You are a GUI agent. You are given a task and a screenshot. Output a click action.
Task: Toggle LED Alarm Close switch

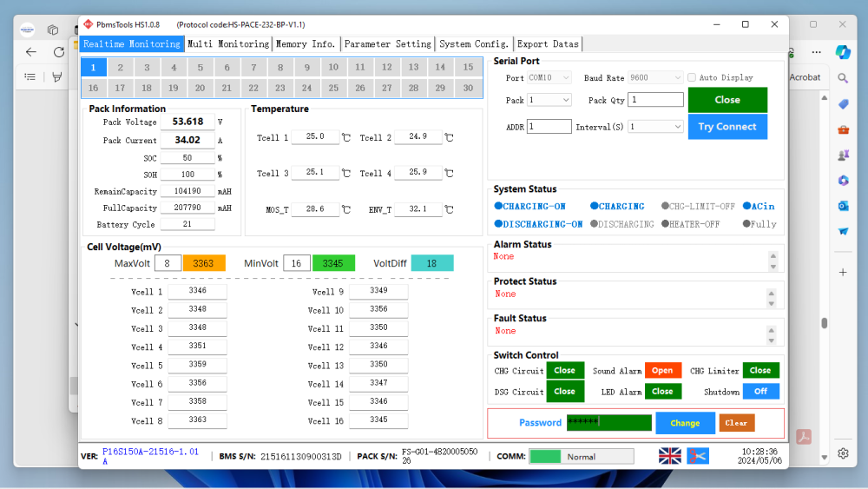click(x=662, y=392)
